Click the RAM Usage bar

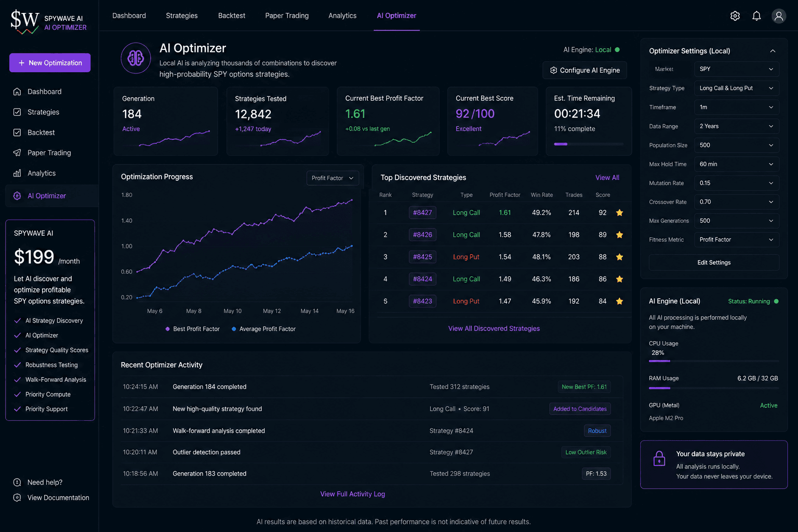click(x=713, y=388)
